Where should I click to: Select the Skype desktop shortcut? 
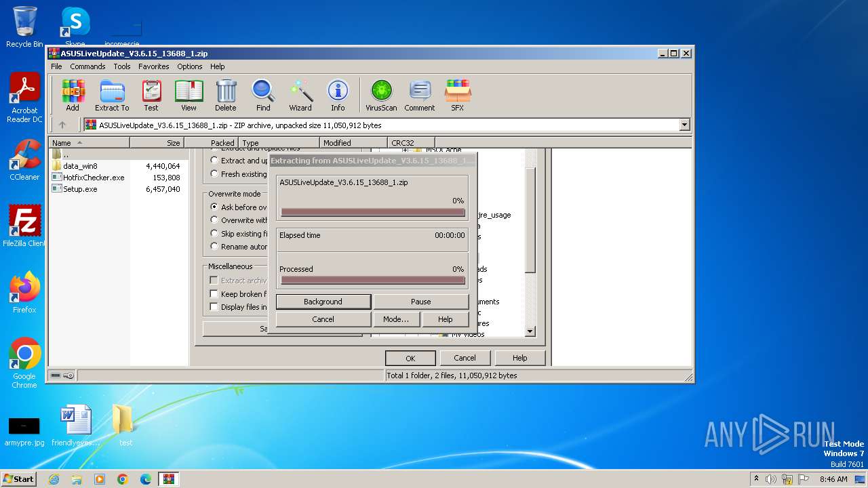coord(75,27)
